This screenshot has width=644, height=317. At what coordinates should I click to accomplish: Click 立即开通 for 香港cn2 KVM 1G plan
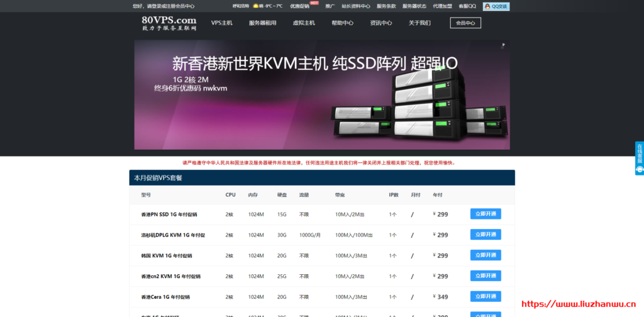point(486,276)
